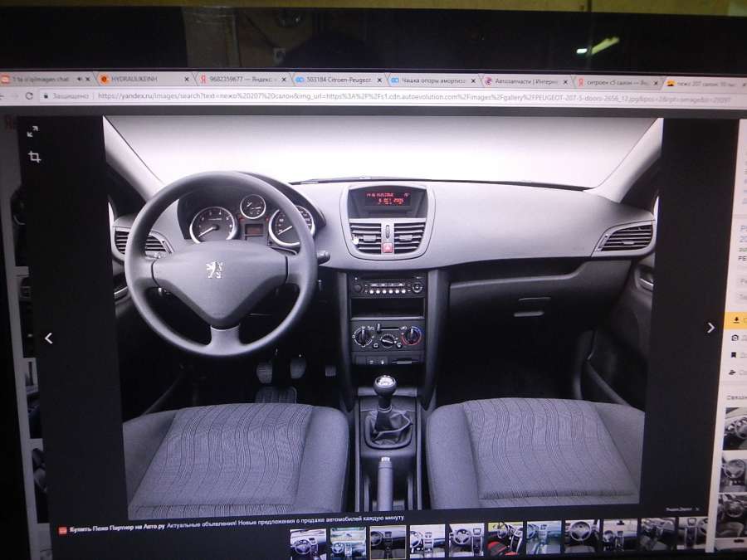This screenshot has width=747, height=560.
Task: Click the fullscreen expand icon
Action: (x=32, y=131)
